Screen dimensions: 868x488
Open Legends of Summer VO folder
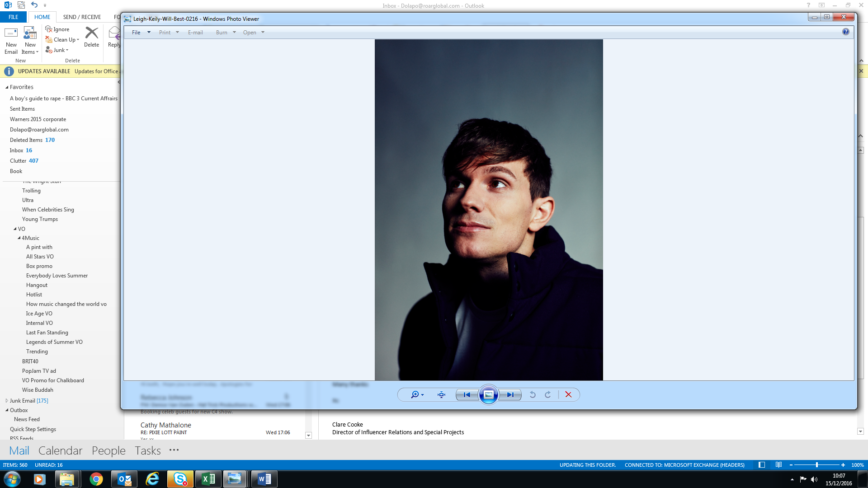54,342
